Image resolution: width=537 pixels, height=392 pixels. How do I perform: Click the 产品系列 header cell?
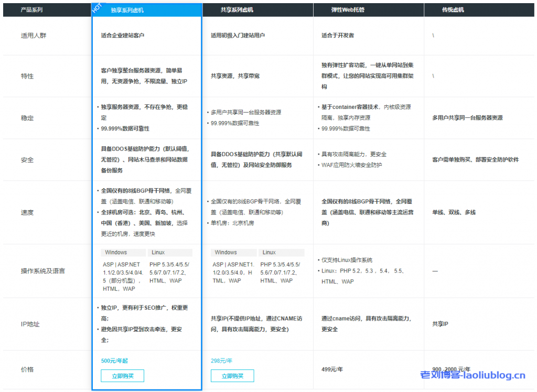[x=31, y=10]
